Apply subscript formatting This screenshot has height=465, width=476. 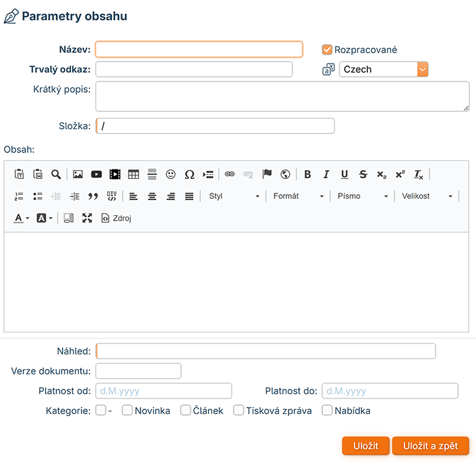[382, 175]
